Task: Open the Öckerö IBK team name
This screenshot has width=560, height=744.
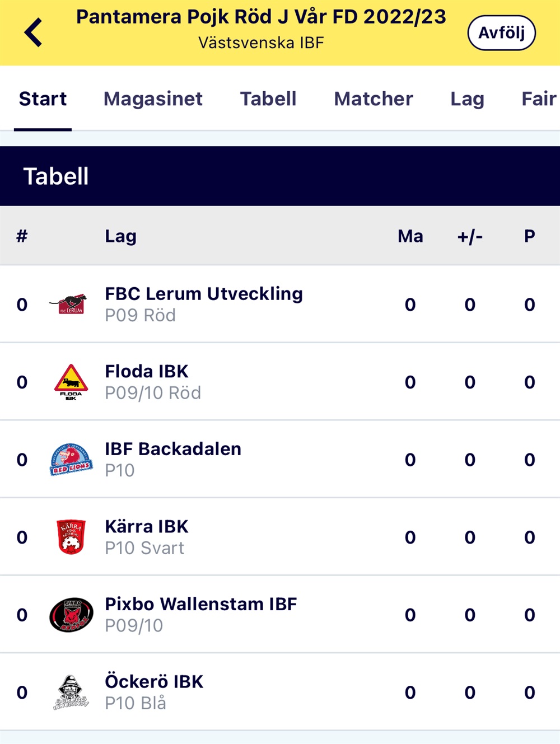Action: click(154, 681)
